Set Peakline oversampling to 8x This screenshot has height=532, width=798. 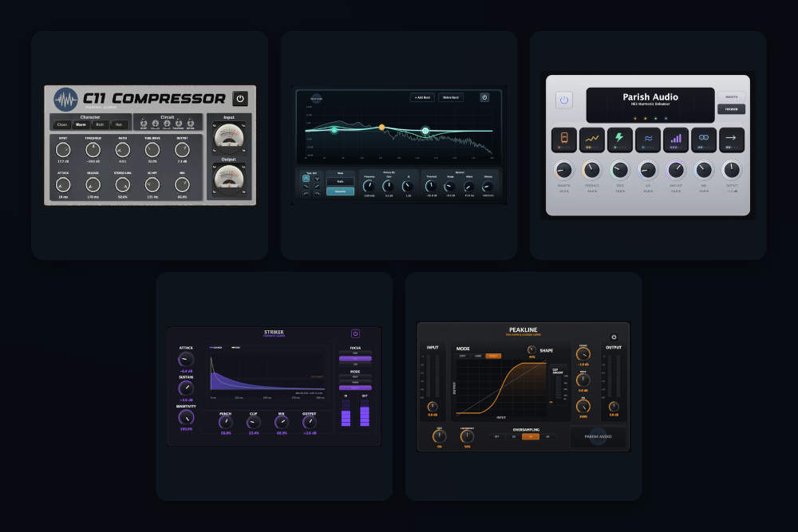(x=547, y=437)
